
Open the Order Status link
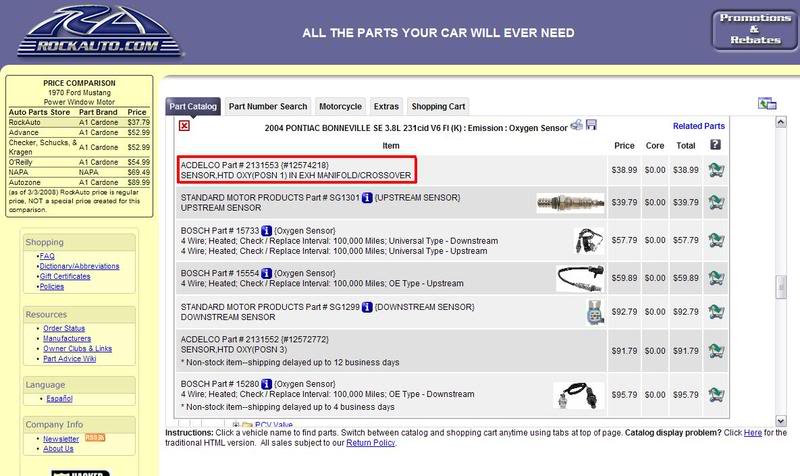[x=64, y=329]
